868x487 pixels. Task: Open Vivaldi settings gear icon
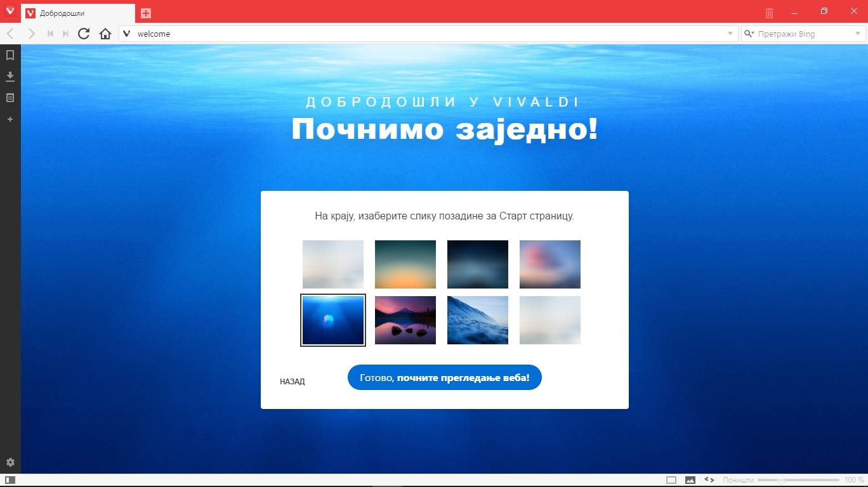(x=10, y=462)
